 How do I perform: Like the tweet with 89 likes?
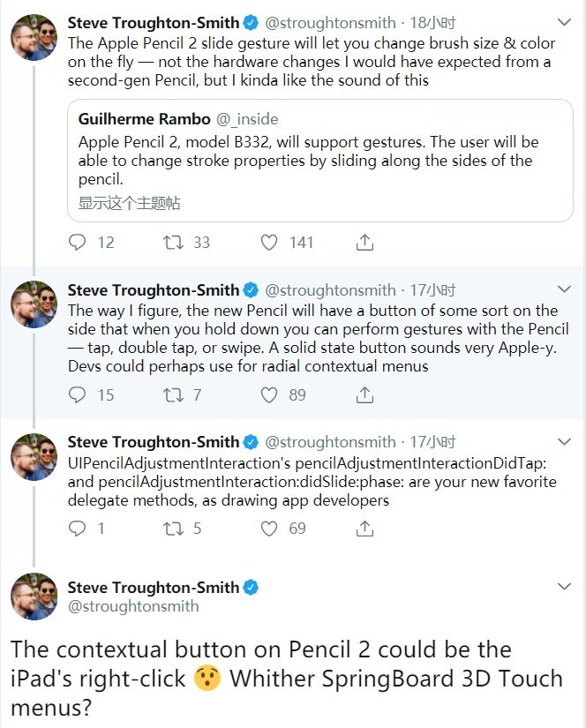[x=270, y=394]
